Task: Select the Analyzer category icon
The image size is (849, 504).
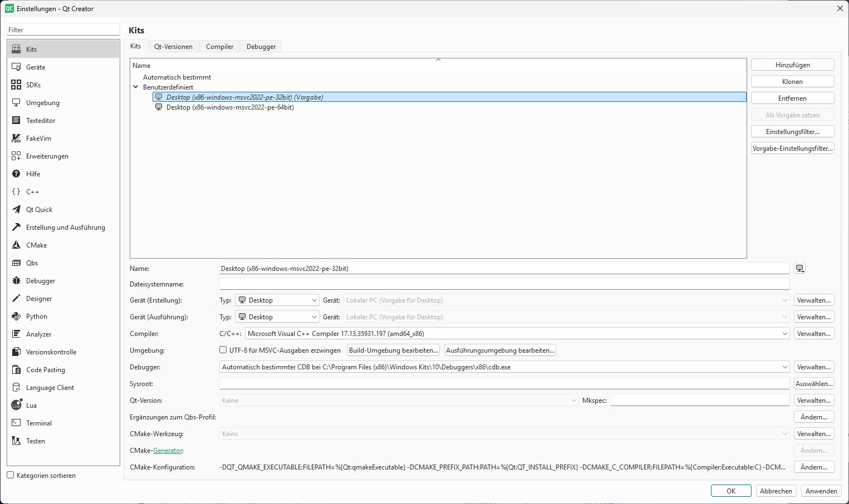Action: point(16,334)
